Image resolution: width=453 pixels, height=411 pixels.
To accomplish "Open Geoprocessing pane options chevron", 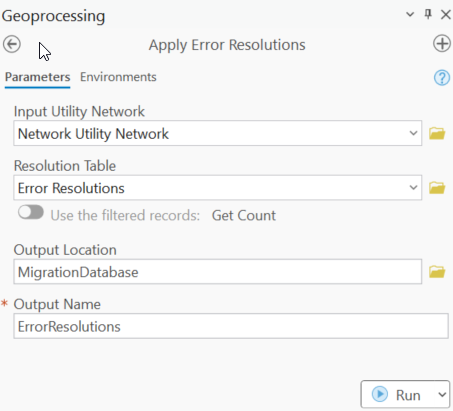I will [410, 15].
